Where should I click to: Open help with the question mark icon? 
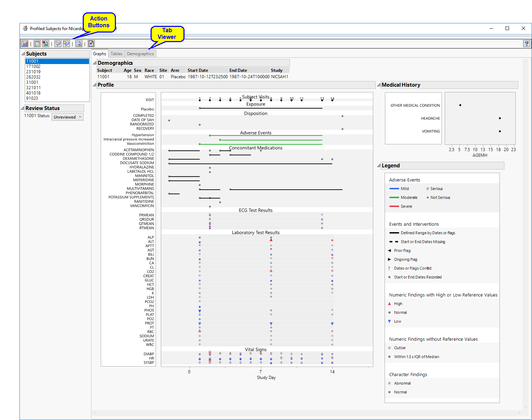coord(527,44)
